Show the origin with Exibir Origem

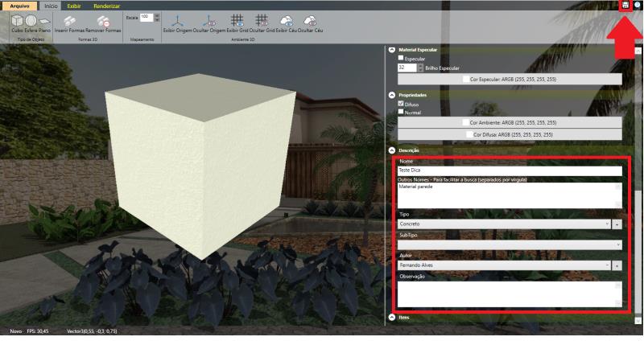pyautogui.click(x=178, y=22)
